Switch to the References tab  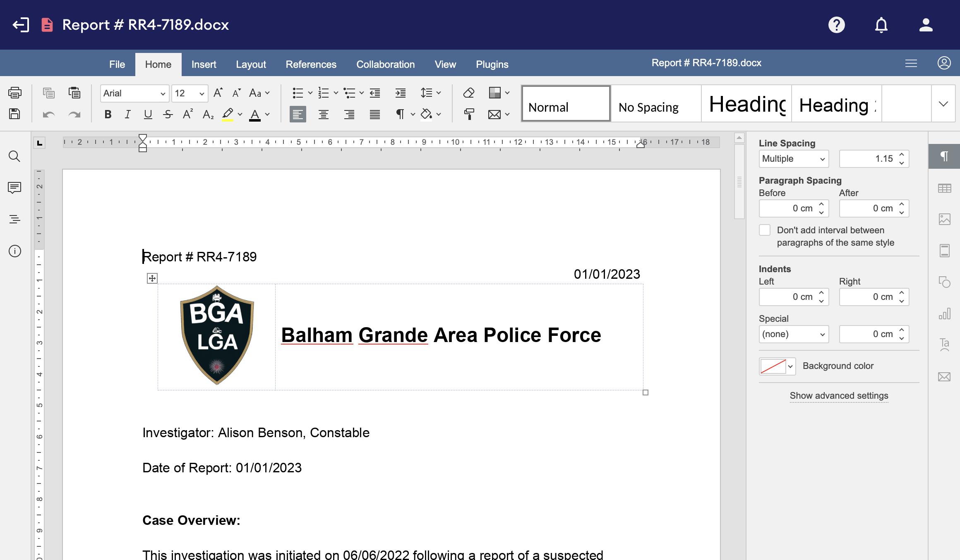tap(311, 65)
